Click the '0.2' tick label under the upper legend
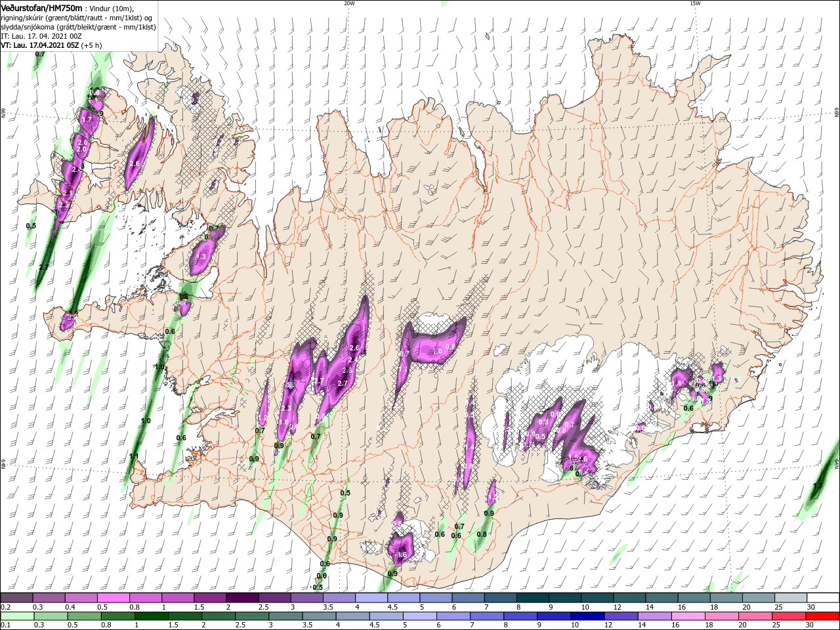840x630 pixels. [5, 607]
